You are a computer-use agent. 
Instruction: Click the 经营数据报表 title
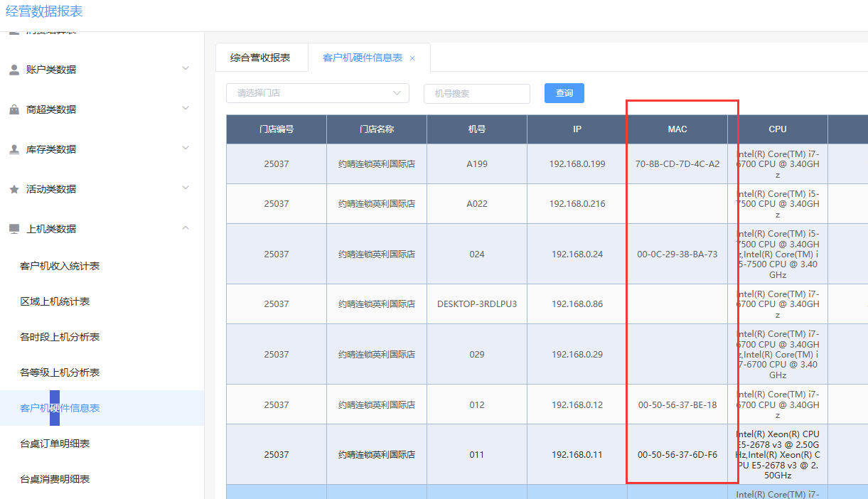tap(44, 11)
